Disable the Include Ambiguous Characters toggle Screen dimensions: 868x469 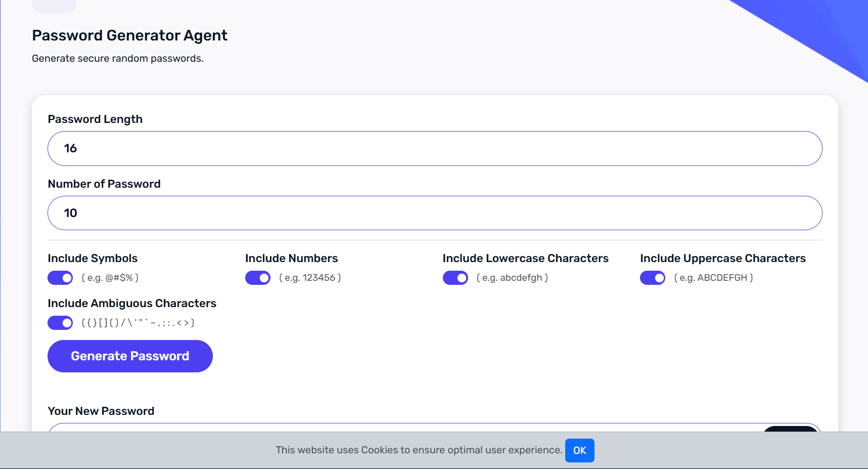pos(60,323)
